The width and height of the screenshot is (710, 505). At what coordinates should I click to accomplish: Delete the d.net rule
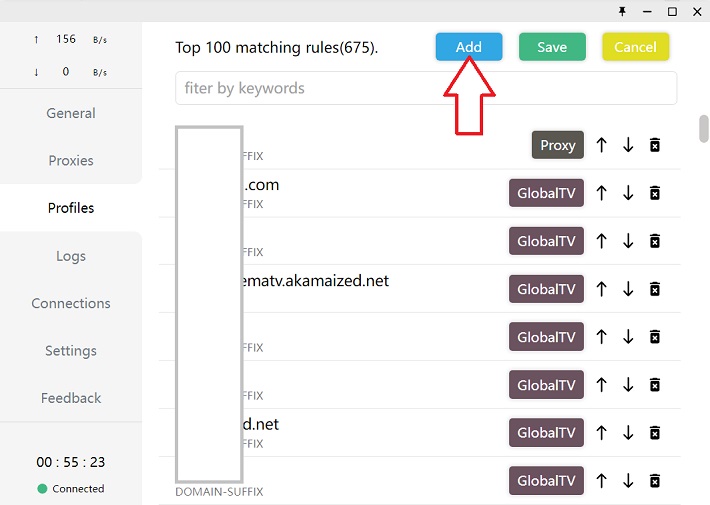pyautogui.click(x=655, y=433)
